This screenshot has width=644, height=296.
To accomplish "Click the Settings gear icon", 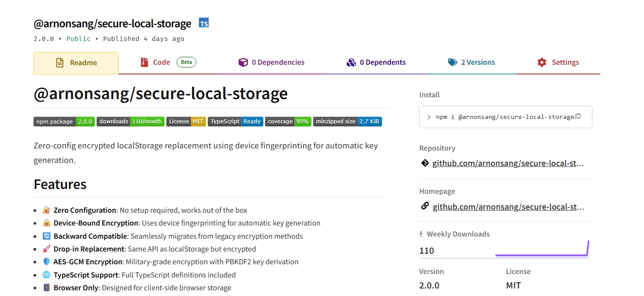I will tap(542, 62).
